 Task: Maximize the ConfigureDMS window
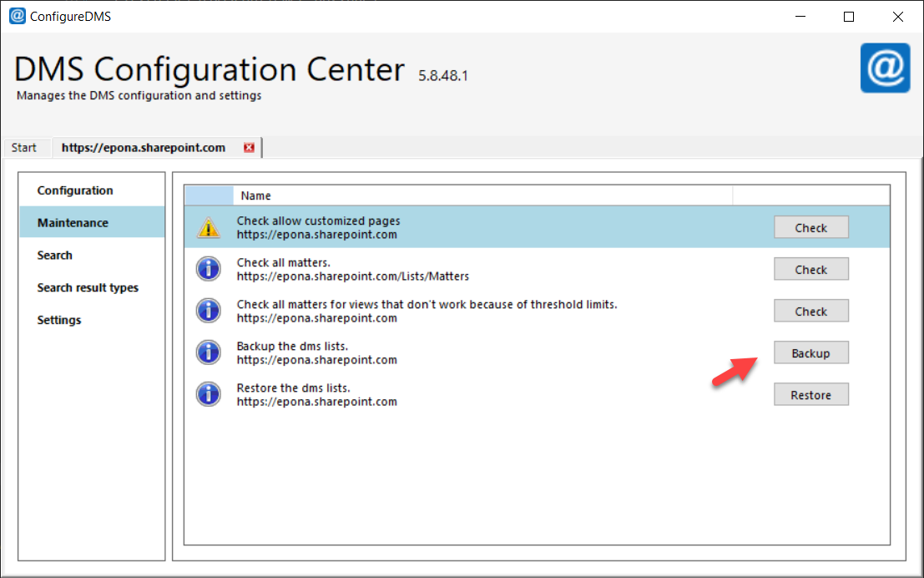coord(849,17)
